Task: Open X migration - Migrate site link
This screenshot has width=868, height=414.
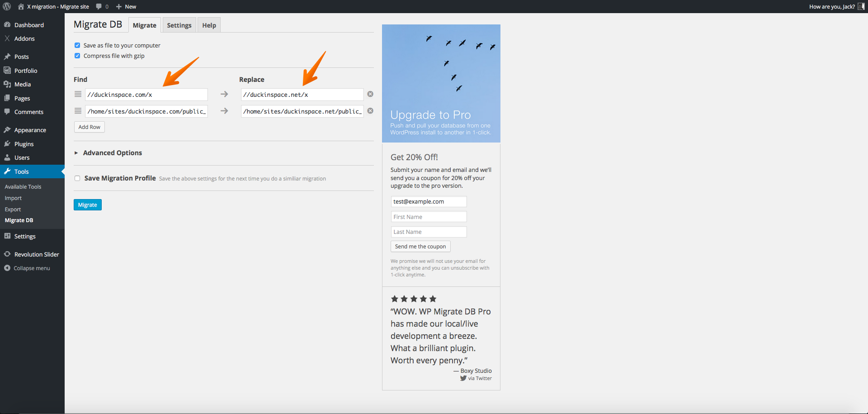Action: click(58, 6)
